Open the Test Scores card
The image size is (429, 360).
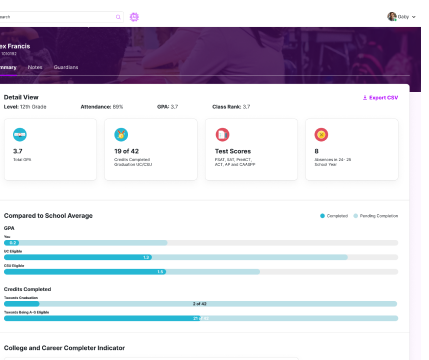coord(252,149)
